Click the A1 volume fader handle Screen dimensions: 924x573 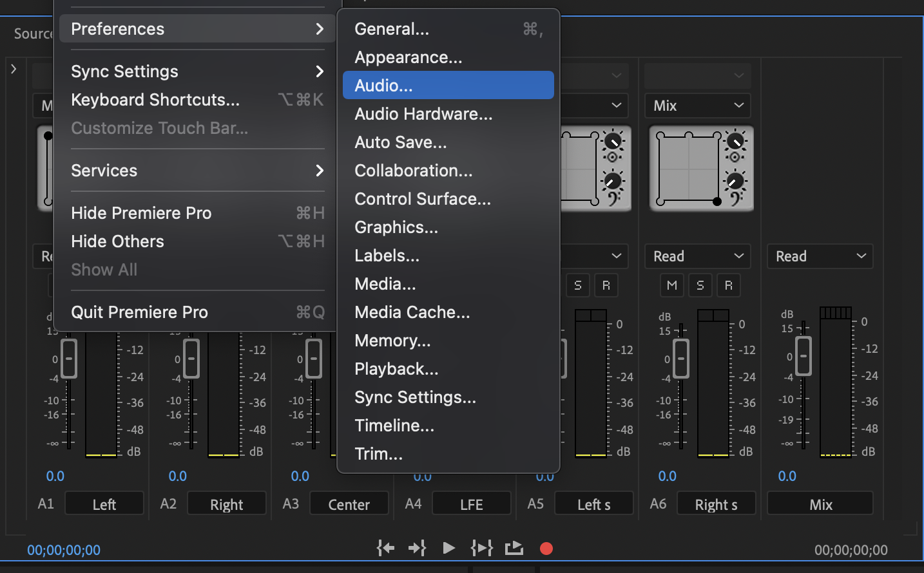click(69, 358)
